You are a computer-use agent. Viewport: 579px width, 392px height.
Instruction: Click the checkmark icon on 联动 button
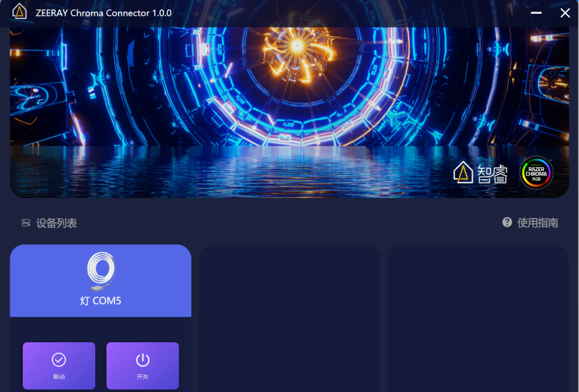[59, 360]
